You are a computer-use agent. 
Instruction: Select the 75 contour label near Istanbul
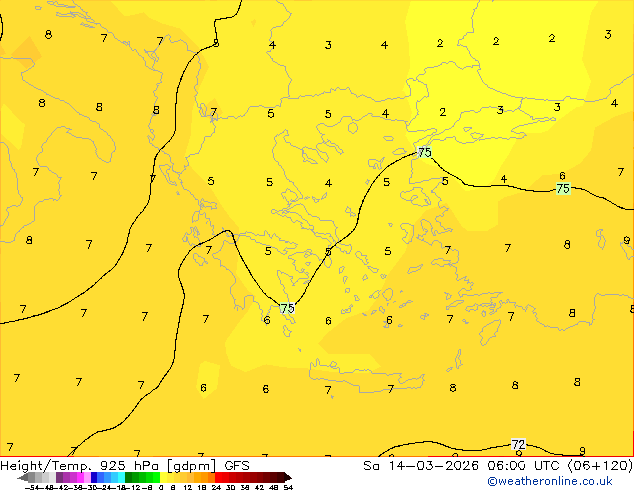[x=425, y=152]
